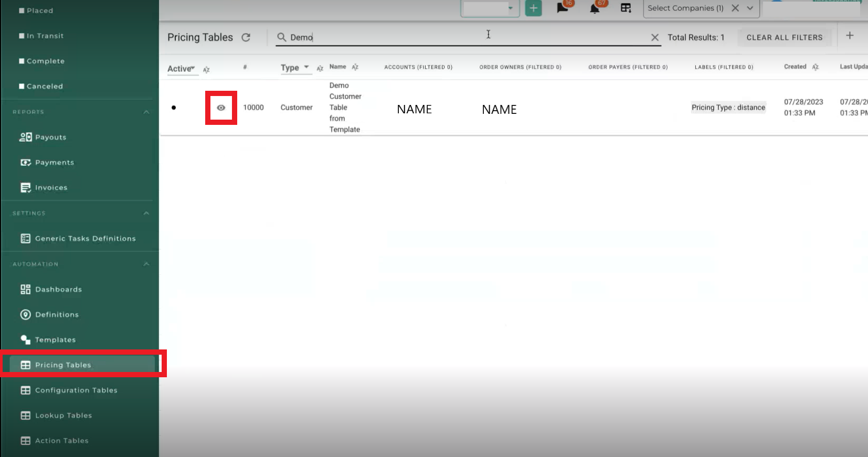Click the Payments icon
The width and height of the screenshot is (868, 457).
pos(26,162)
